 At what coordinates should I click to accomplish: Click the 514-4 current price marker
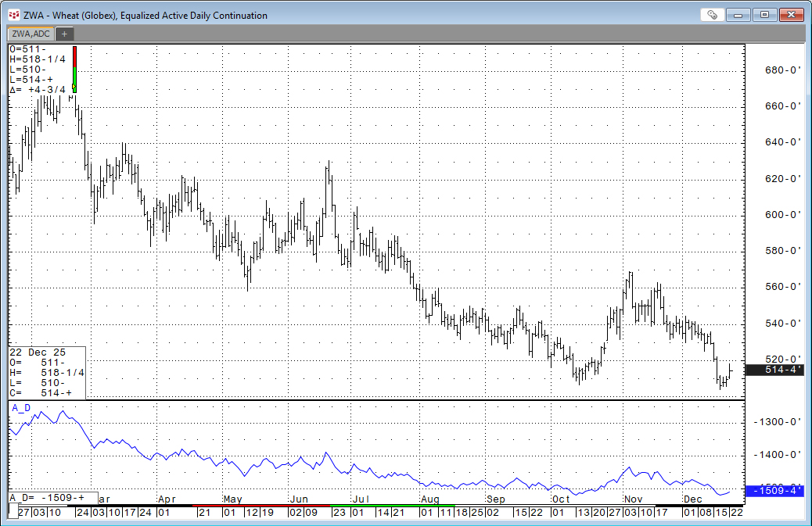click(774, 370)
